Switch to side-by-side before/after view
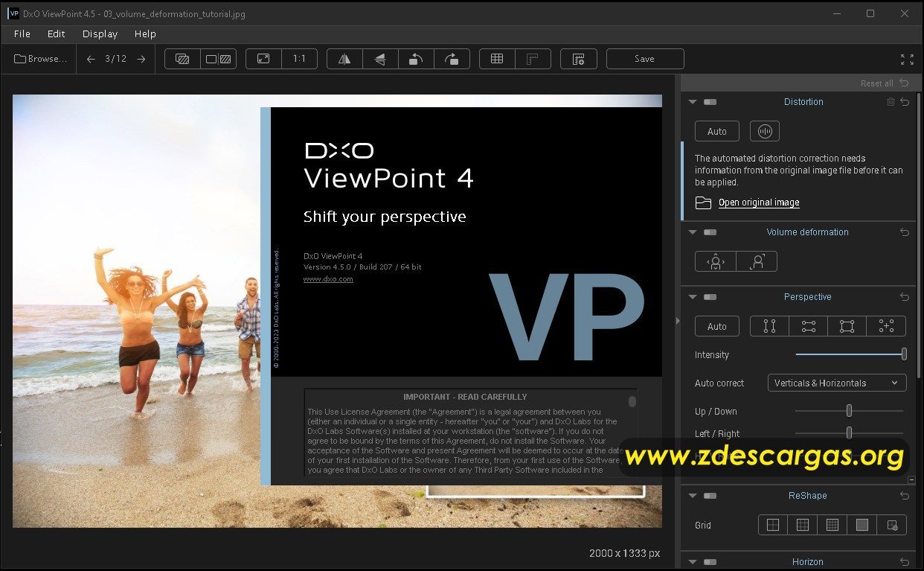Image resolution: width=924 pixels, height=571 pixels. tap(219, 59)
